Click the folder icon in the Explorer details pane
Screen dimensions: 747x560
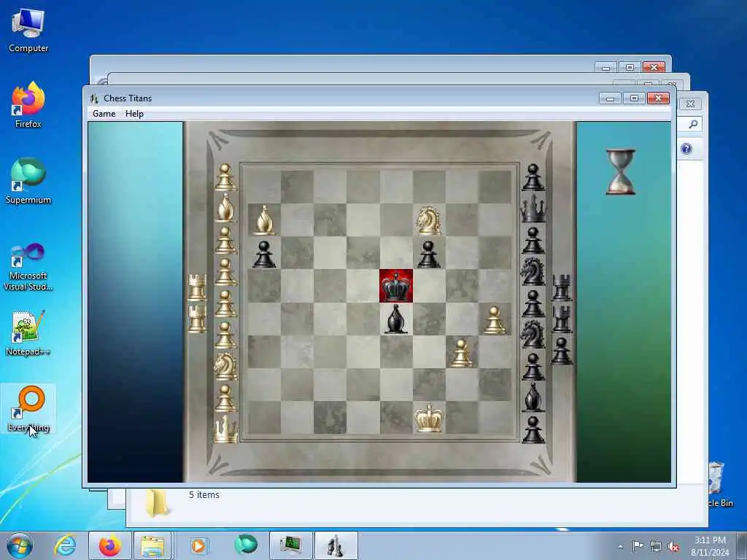(157, 503)
